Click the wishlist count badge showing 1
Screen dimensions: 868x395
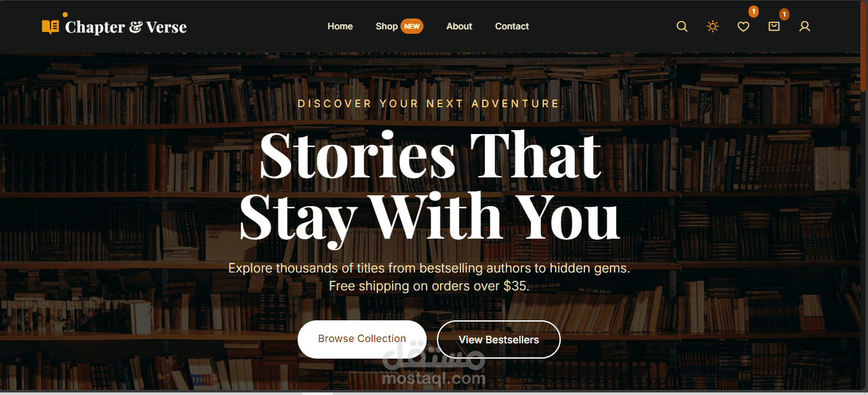point(754,11)
